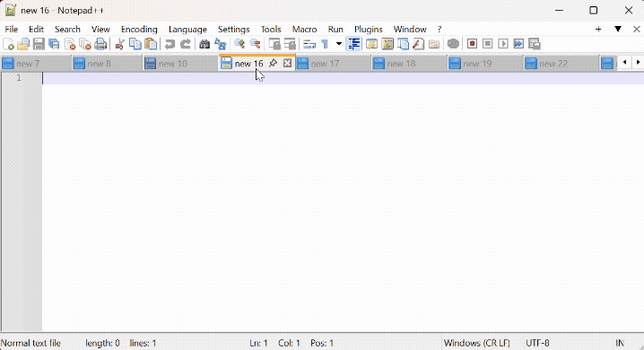
Task: Open the Plugins menu
Action: point(369,29)
